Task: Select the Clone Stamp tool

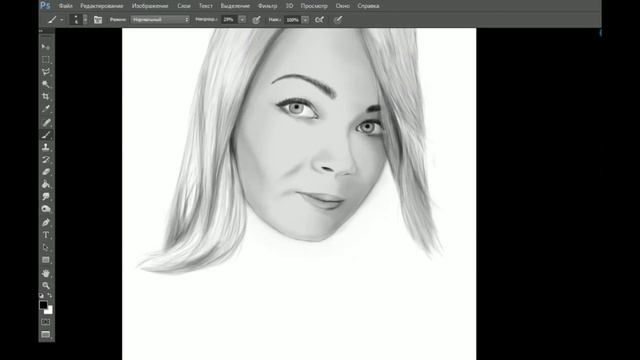Action: 46,147
